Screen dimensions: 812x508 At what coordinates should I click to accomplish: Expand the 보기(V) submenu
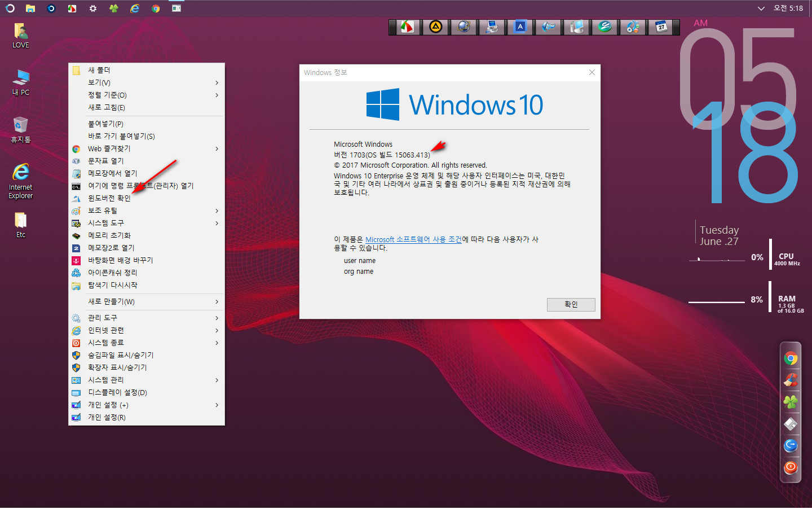pos(147,82)
